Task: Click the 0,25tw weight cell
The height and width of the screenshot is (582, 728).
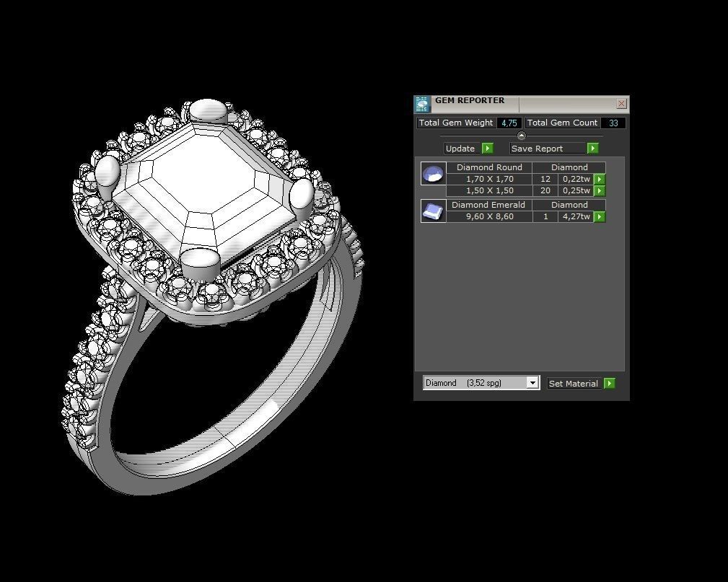Action: 576,190
